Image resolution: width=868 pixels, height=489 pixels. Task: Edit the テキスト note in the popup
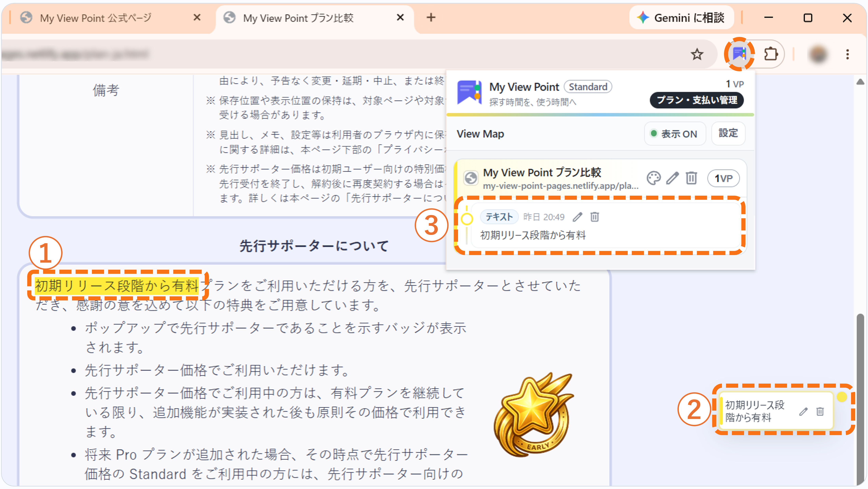click(578, 217)
